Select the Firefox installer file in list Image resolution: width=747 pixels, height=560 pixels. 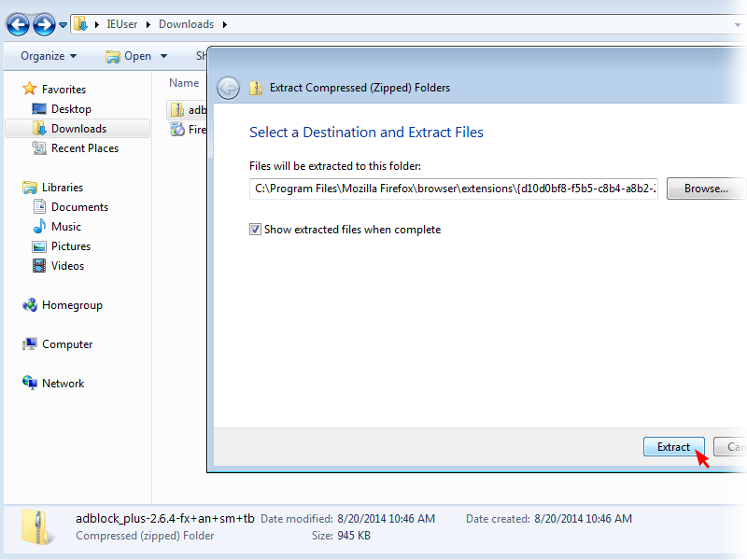pos(189,129)
